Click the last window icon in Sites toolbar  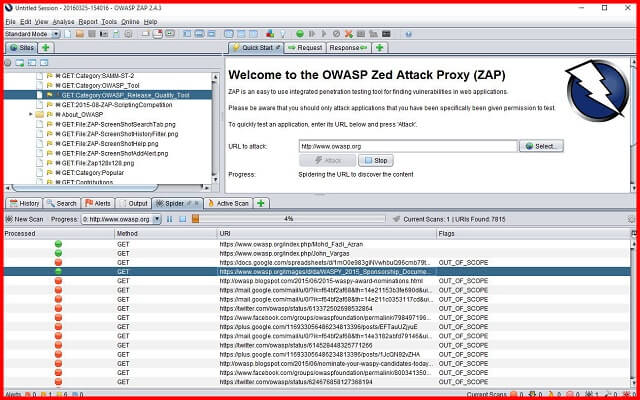pyautogui.click(x=44, y=63)
